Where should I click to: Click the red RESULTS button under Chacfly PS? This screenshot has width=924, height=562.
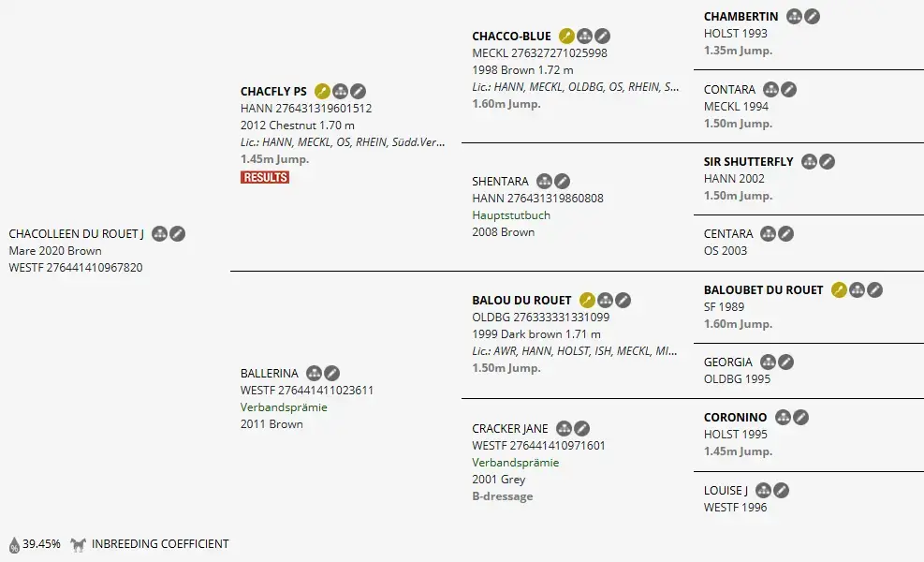pyautogui.click(x=265, y=178)
